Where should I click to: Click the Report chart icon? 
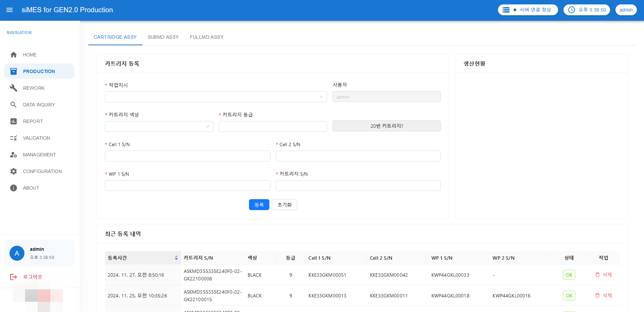(x=14, y=121)
